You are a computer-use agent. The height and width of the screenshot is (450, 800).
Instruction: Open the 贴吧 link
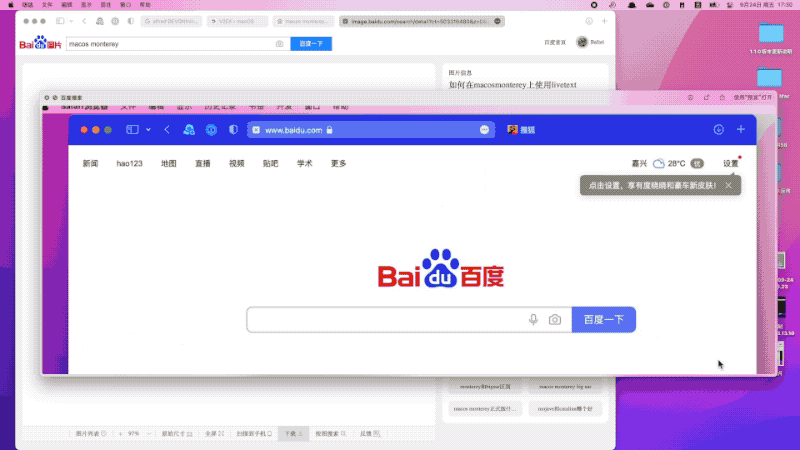pyautogui.click(x=270, y=163)
